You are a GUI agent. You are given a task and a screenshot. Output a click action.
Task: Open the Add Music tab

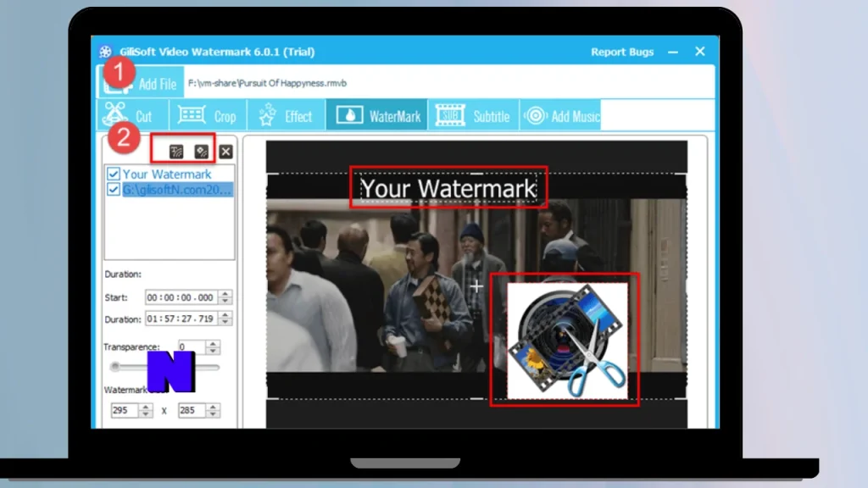[x=561, y=115]
